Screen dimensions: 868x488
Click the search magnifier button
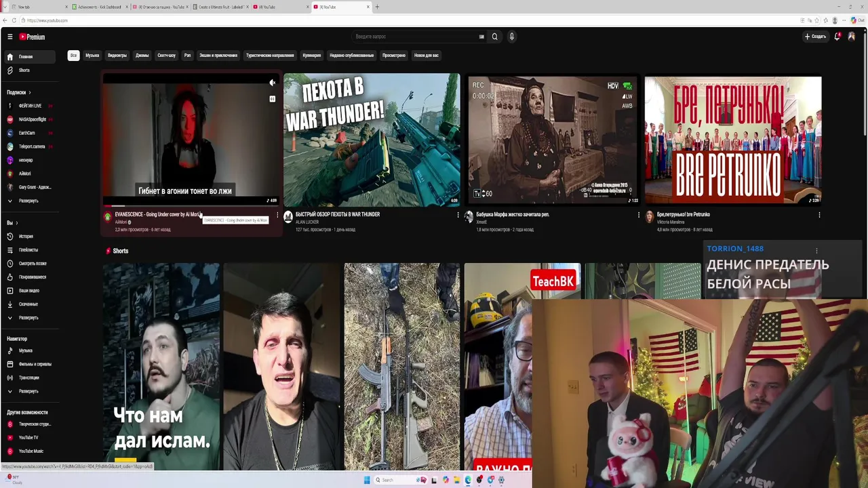pyautogui.click(x=494, y=37)
